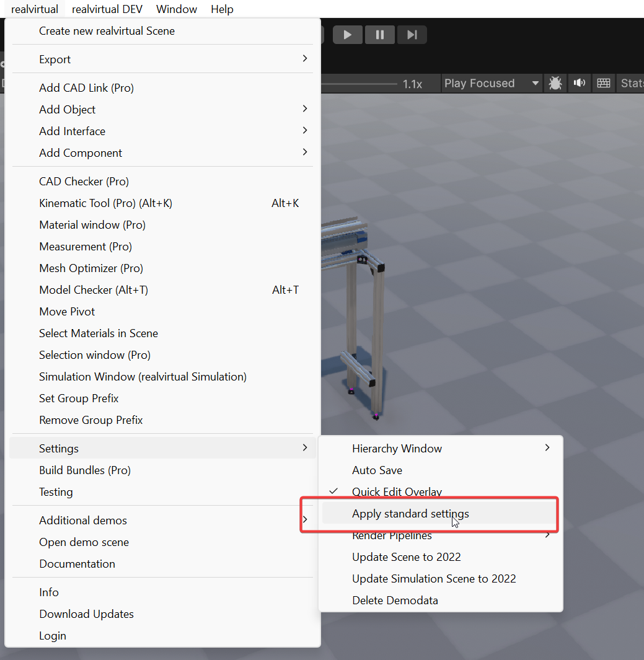Choose Download Updates
This screenshot has width=644, height=660.
162,614
